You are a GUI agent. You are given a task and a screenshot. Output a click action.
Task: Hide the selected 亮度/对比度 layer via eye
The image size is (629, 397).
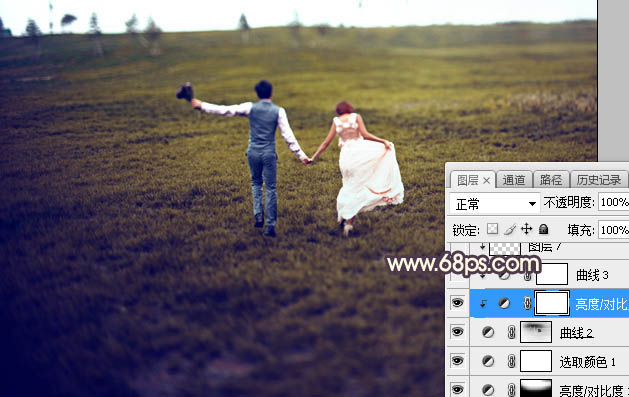pyautogui.click(x=457, y=303)
